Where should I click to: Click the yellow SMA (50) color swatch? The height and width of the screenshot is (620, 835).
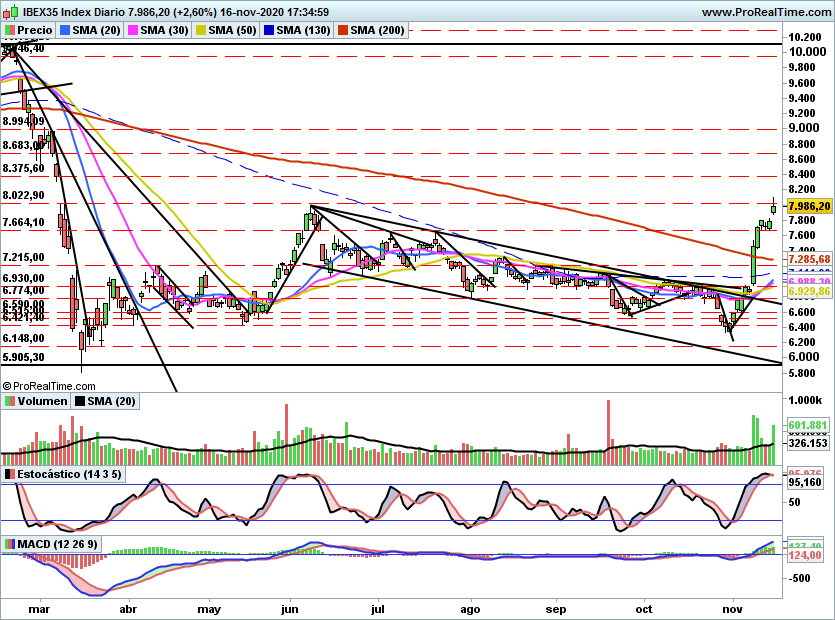(x=202, y=30)
